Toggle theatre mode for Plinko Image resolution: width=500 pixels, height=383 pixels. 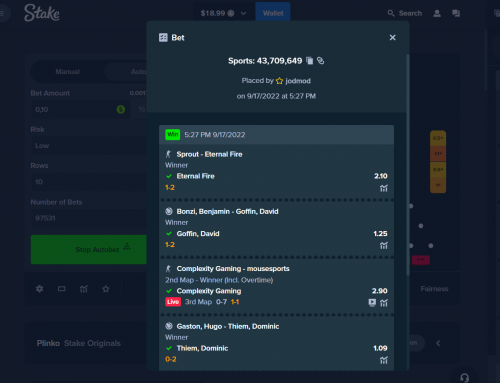62,289
